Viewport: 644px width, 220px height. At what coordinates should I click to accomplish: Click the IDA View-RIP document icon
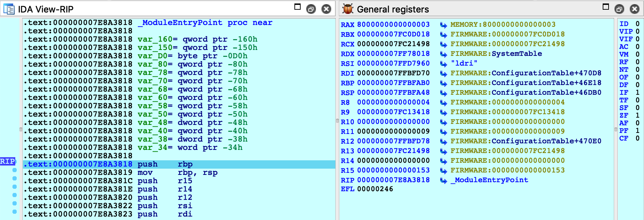9,9
